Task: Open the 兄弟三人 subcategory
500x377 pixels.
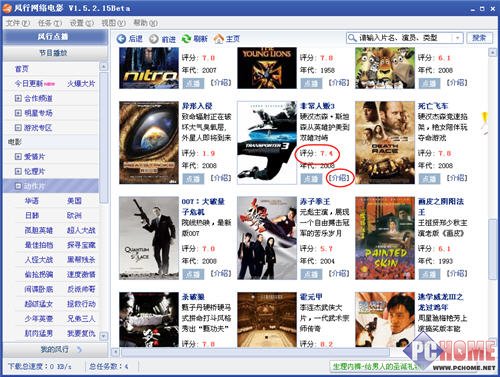Action: coord(81,318)
